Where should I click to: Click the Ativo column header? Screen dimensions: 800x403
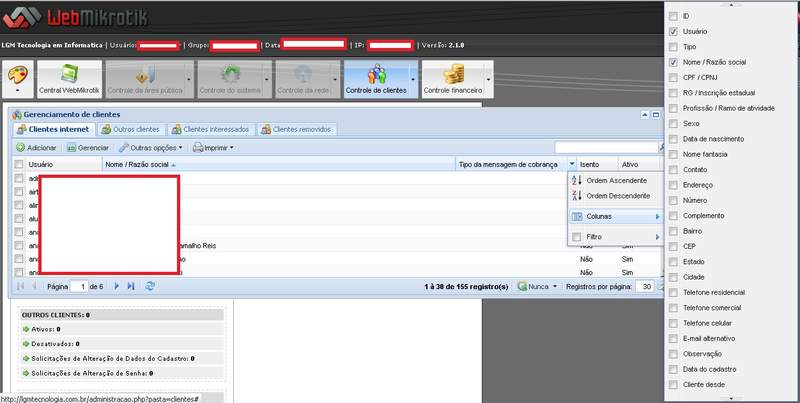(x=639, y=164)
